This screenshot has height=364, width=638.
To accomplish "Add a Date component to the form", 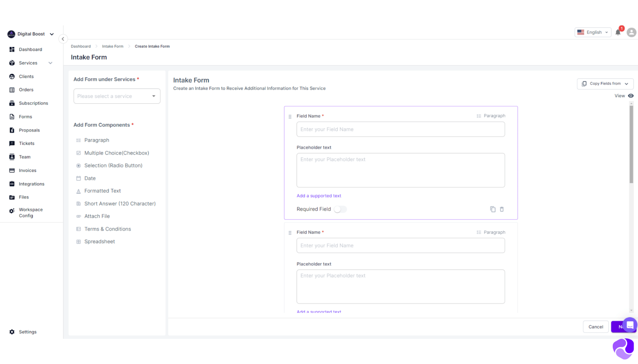I will coord(90,178).
